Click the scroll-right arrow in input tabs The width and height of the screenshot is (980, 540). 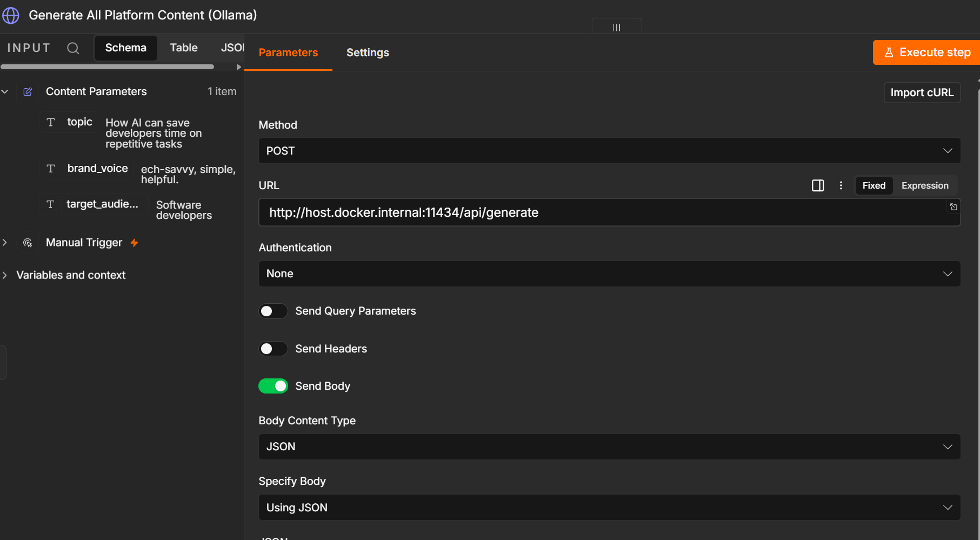[x=238, y=67]
